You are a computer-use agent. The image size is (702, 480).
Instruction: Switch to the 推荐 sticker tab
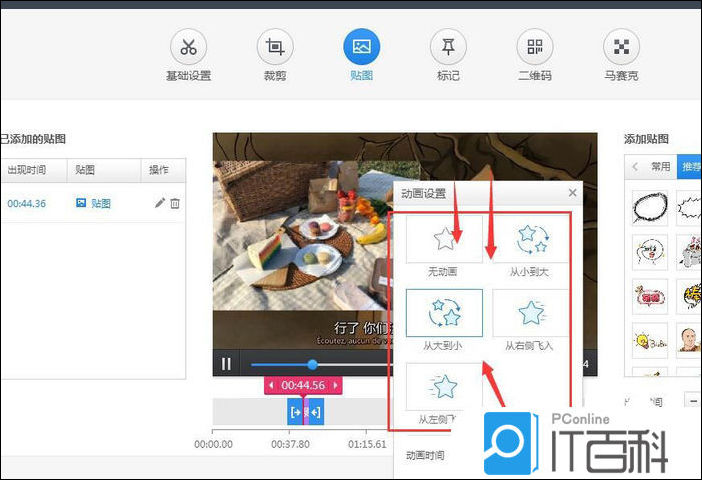pos(689,167)
